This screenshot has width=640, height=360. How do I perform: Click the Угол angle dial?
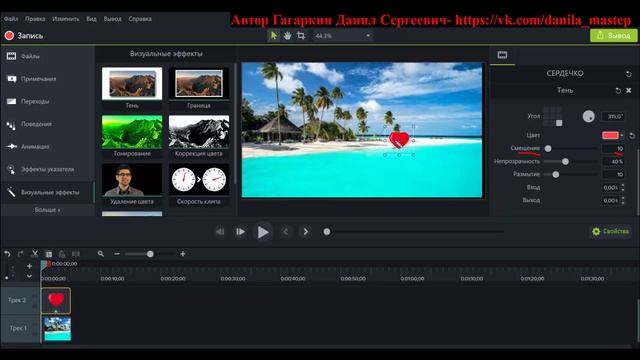pos(588,116)
